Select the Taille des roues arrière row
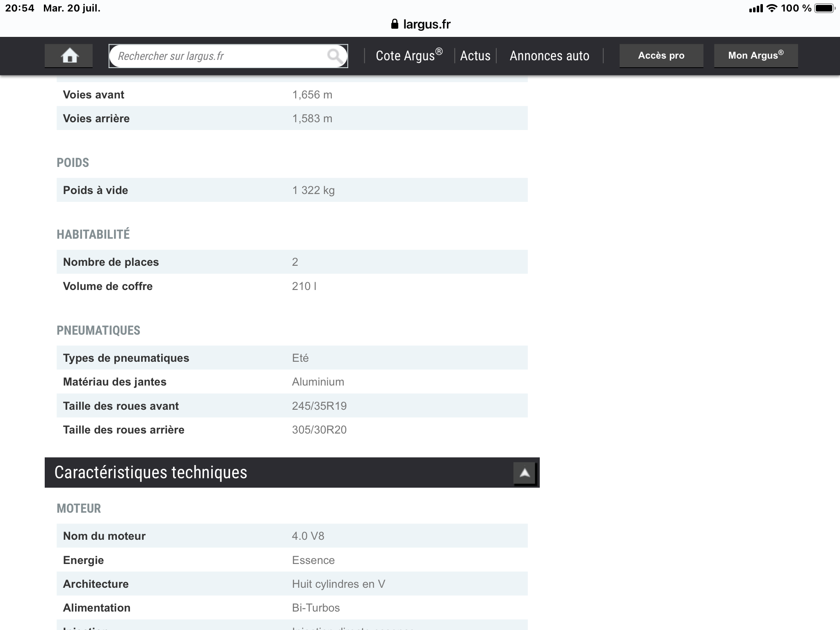 (292, 429)
